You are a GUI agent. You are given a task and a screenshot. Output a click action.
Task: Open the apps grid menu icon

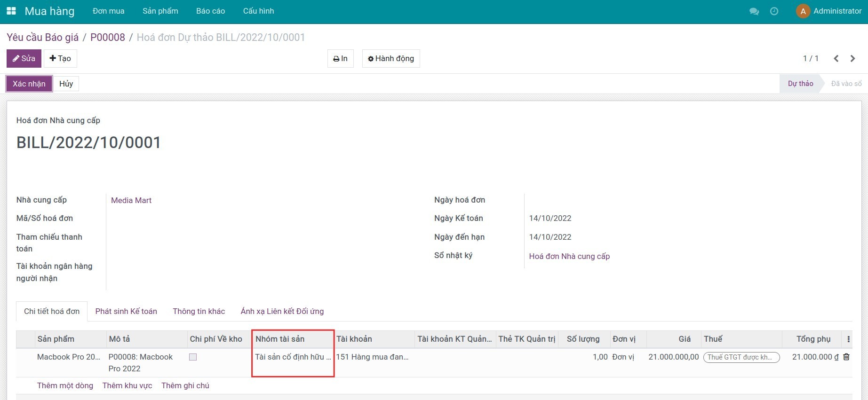11,11
